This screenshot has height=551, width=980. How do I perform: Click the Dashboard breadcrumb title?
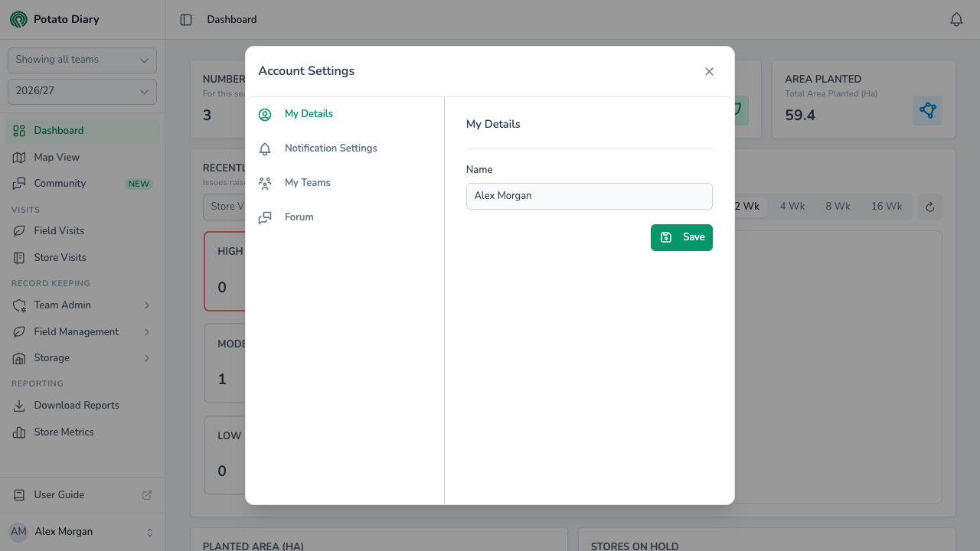(x=232, y=20)
